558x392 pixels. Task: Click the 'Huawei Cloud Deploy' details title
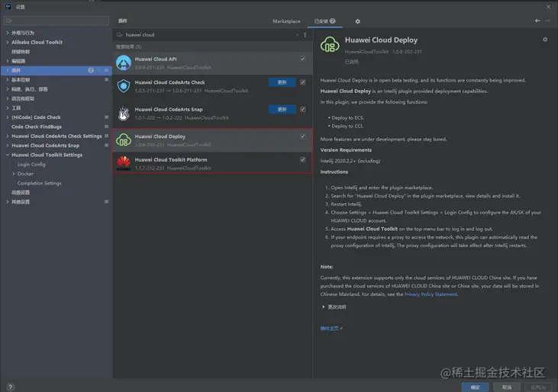(x=381, y=40)
